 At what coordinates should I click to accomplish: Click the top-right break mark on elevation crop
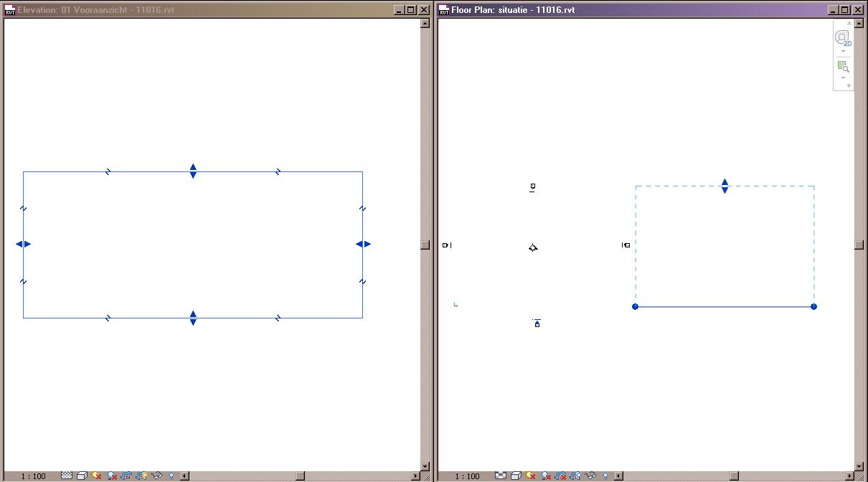tap(278, 171)
